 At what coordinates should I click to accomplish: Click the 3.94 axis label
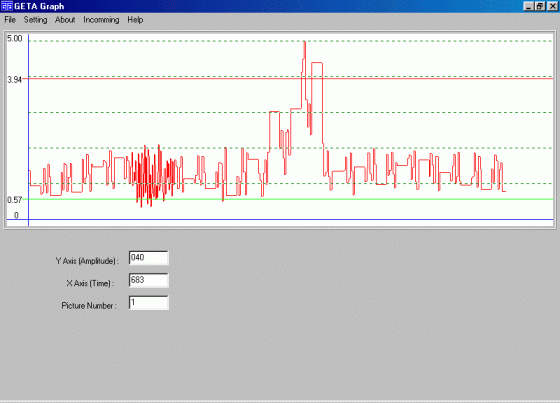tap(15, 80)
